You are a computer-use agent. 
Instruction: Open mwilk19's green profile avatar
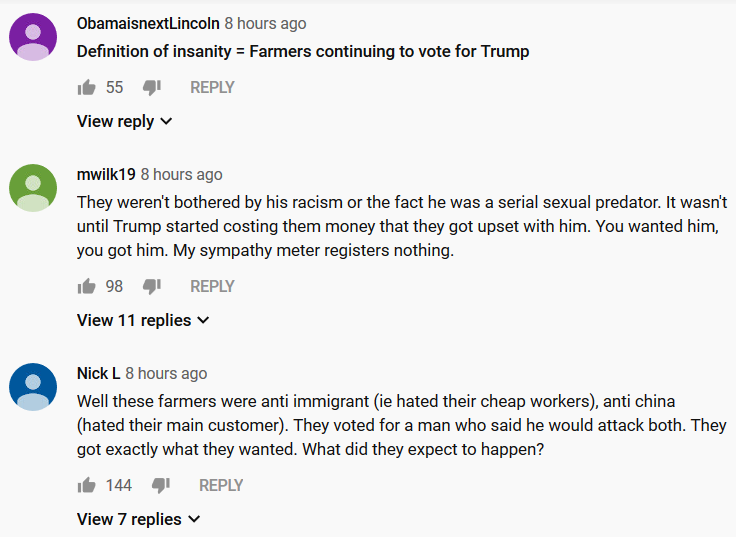[x=33, y=188]
